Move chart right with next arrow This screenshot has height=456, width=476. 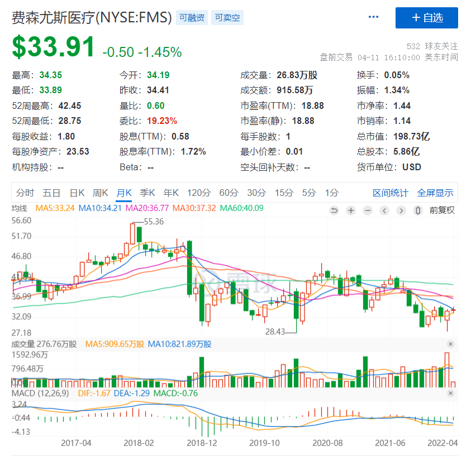tap(401, 210)
